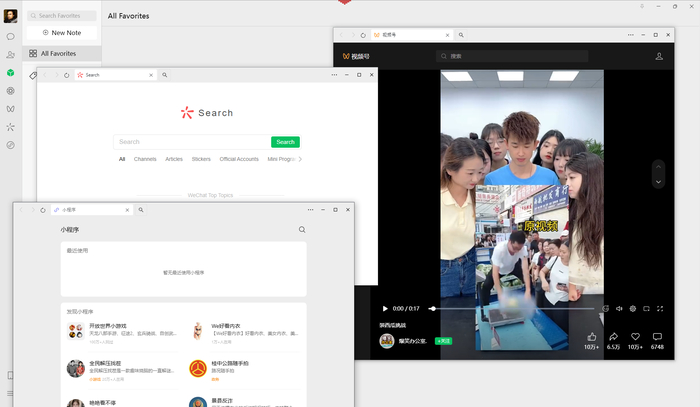This screenshot has height=407, width=700.
Task: Open video settings gear icon
Action: tap(633, 308)
